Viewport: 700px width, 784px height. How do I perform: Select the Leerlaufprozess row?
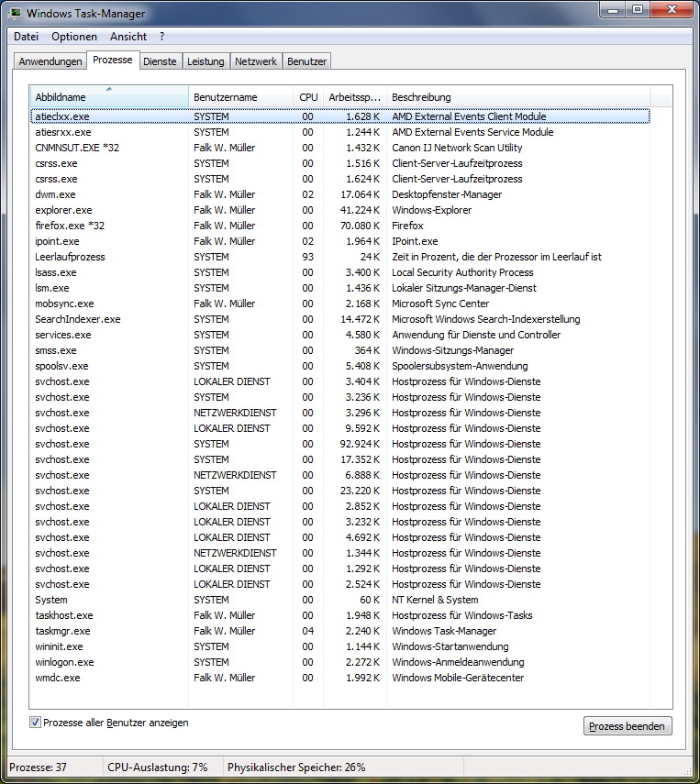click(340, 257)
